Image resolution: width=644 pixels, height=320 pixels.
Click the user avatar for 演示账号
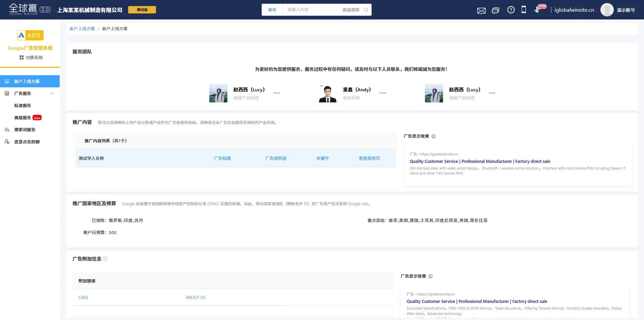607,10
